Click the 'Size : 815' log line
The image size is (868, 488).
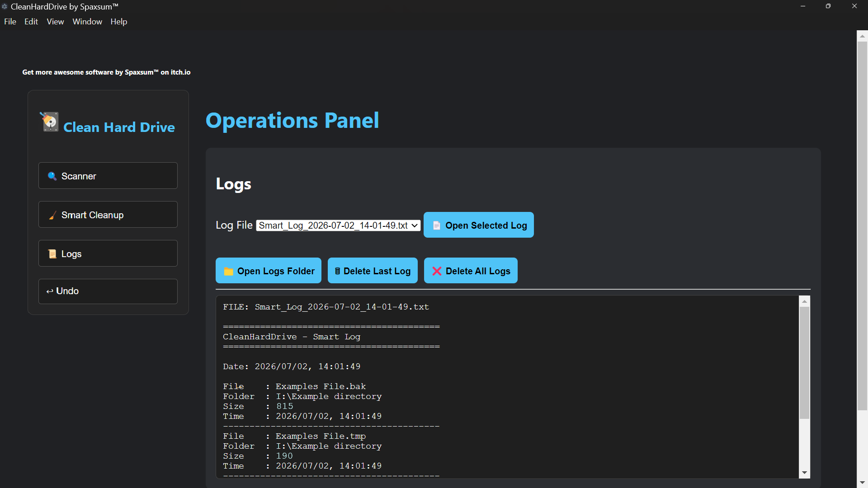coord(258,407)
